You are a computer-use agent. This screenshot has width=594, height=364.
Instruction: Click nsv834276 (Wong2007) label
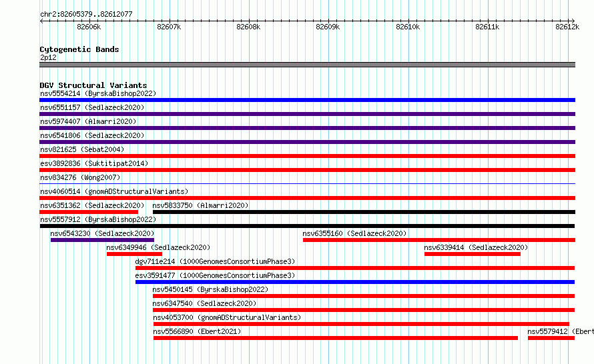point(80,177)
